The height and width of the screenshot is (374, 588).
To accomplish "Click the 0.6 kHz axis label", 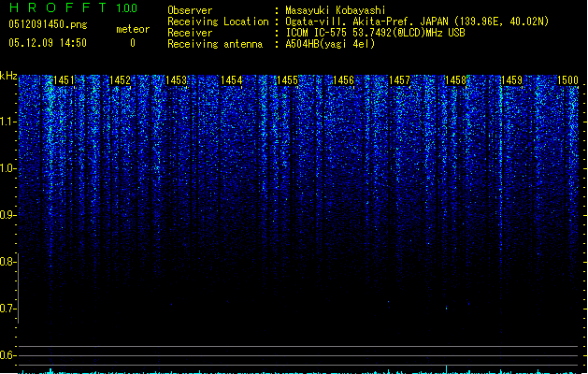I will pos(7,355).
